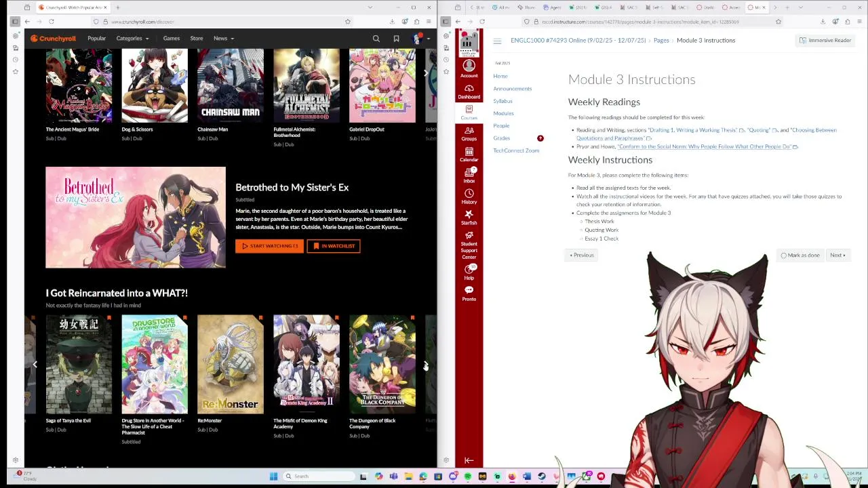This screenshot has width=868, height=488.
Task: Open the Re:Monster poster
Action: (231, 364)
